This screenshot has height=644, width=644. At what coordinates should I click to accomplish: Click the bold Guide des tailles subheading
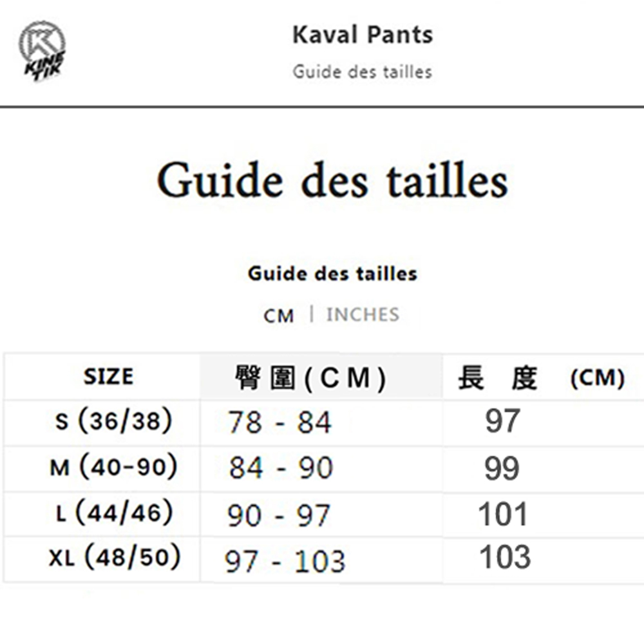332,274
